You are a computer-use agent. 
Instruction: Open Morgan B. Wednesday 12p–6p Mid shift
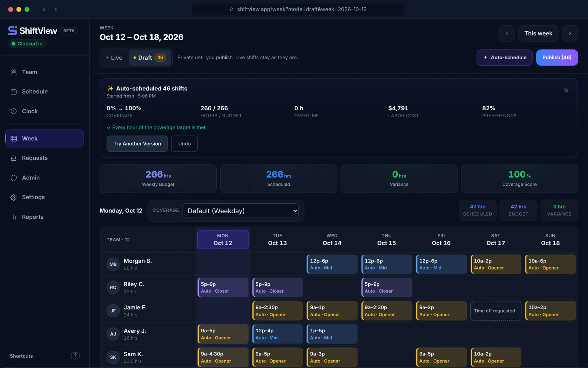pyautogui.click(x=332, y=264)
